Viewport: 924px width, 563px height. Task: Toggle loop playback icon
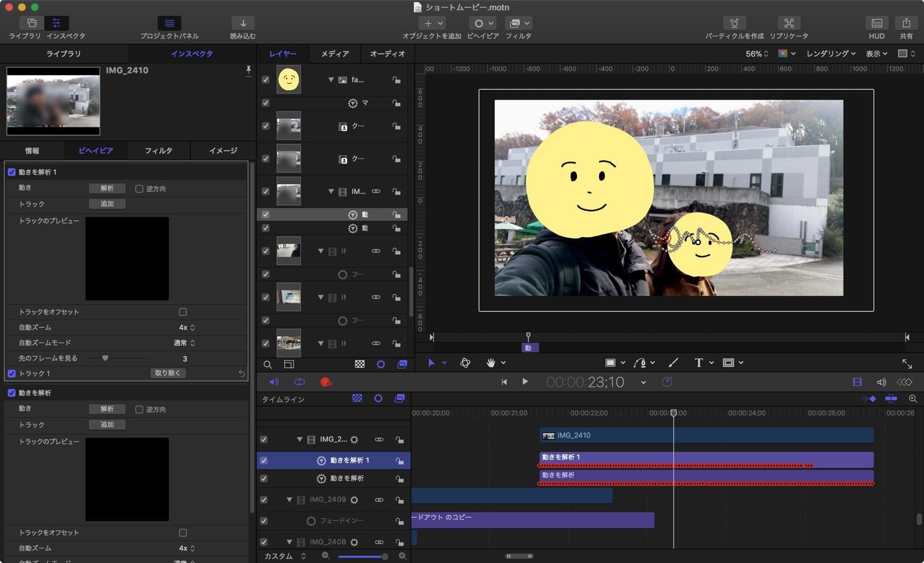pos(299,382)
